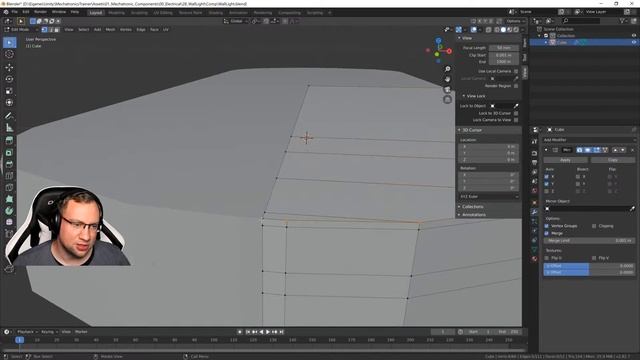Click Copy on the Mirror modifier

click(x=613, y=160)
